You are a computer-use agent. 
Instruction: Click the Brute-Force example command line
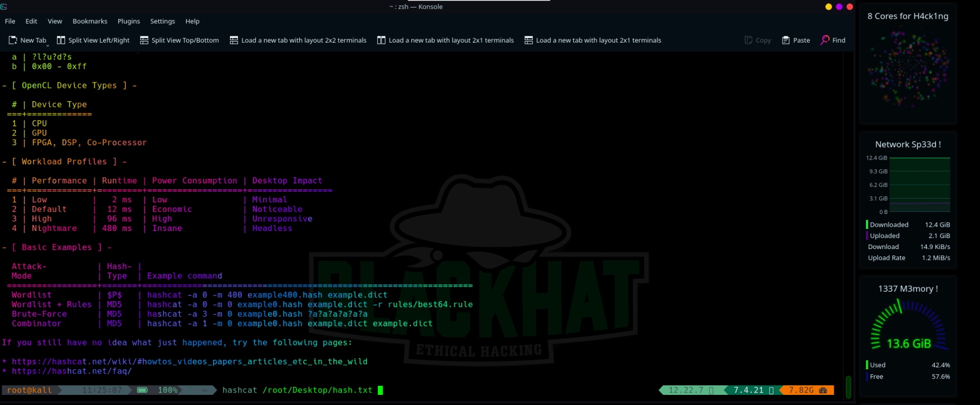pos(257,314)
